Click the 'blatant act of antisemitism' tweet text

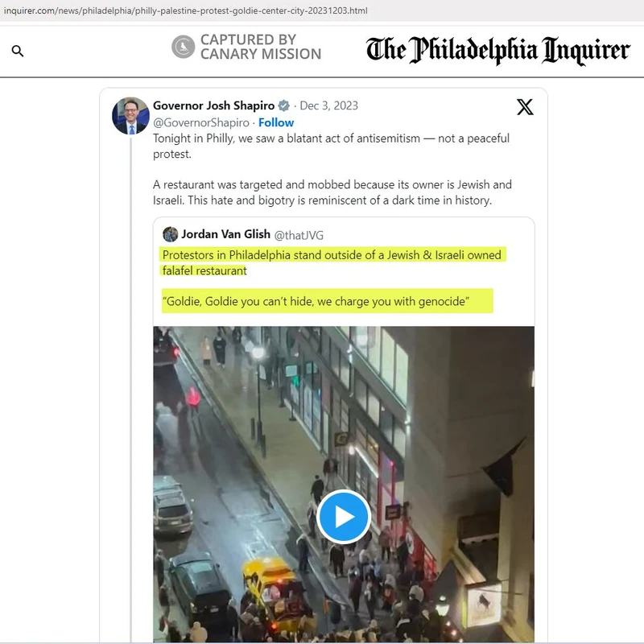331,146
